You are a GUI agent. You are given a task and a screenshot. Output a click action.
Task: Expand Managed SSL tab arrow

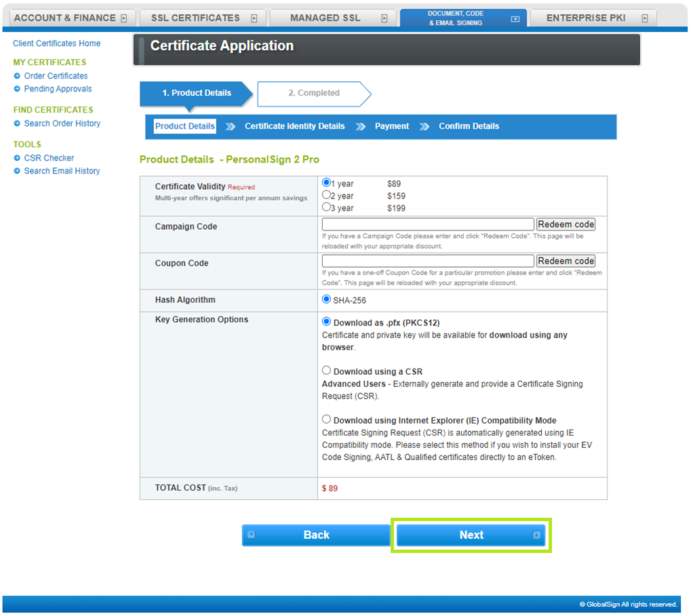[384, 18]
